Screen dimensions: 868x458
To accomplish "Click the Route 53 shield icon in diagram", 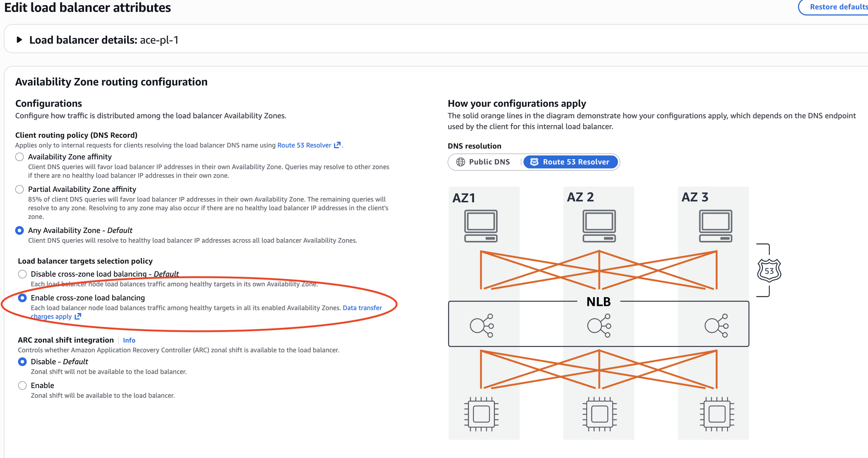I will pos(768,271).
